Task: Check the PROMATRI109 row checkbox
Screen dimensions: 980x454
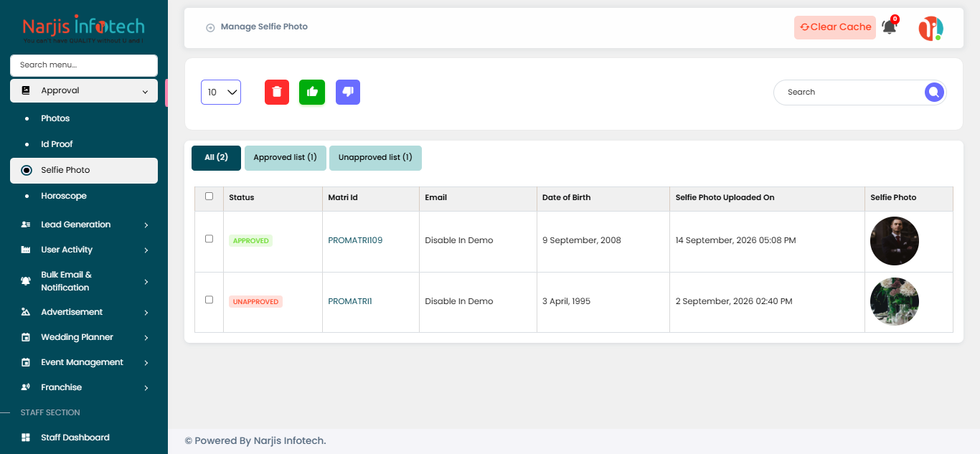Action: 209,239
